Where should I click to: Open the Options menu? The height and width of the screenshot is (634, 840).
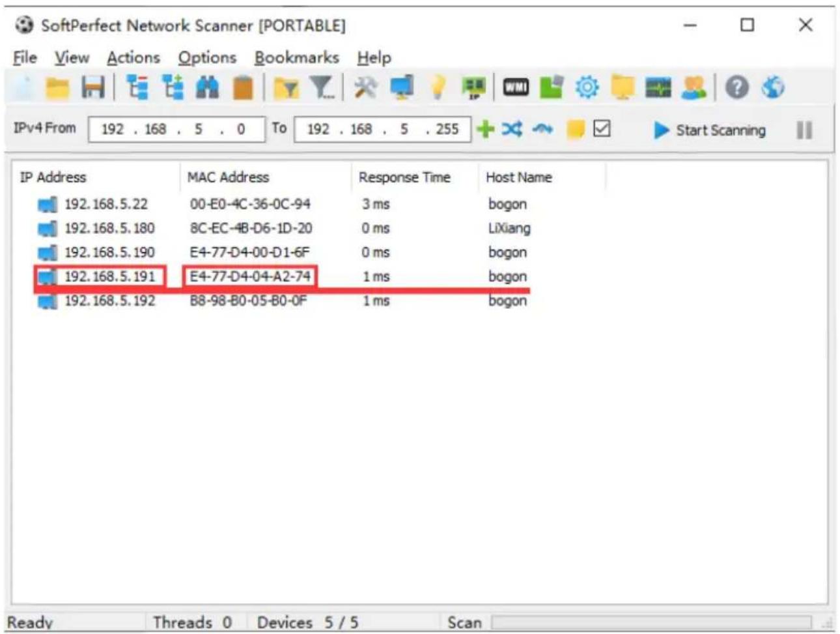tap(207, 57)
